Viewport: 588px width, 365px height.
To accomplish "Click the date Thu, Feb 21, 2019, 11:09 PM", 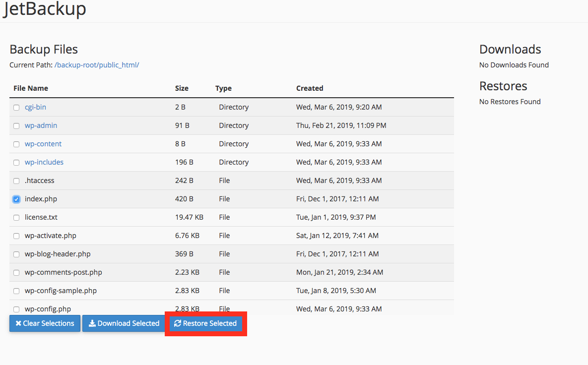I will pos(341,125).
